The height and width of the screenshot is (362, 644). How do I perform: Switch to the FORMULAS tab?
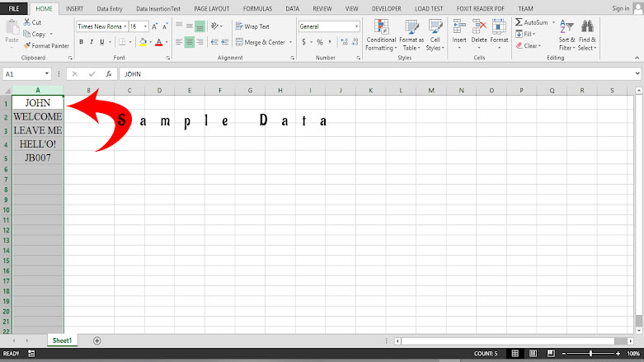pyautogui.click(x=257, y=8)
